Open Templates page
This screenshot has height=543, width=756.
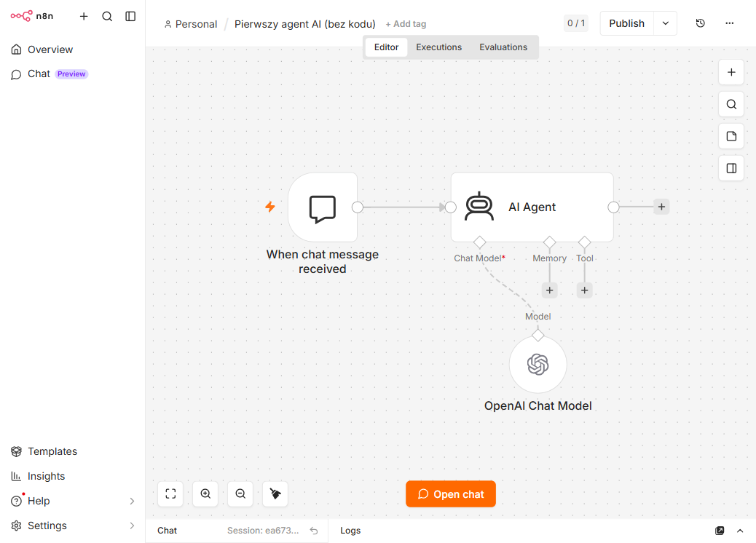[44, 451]
